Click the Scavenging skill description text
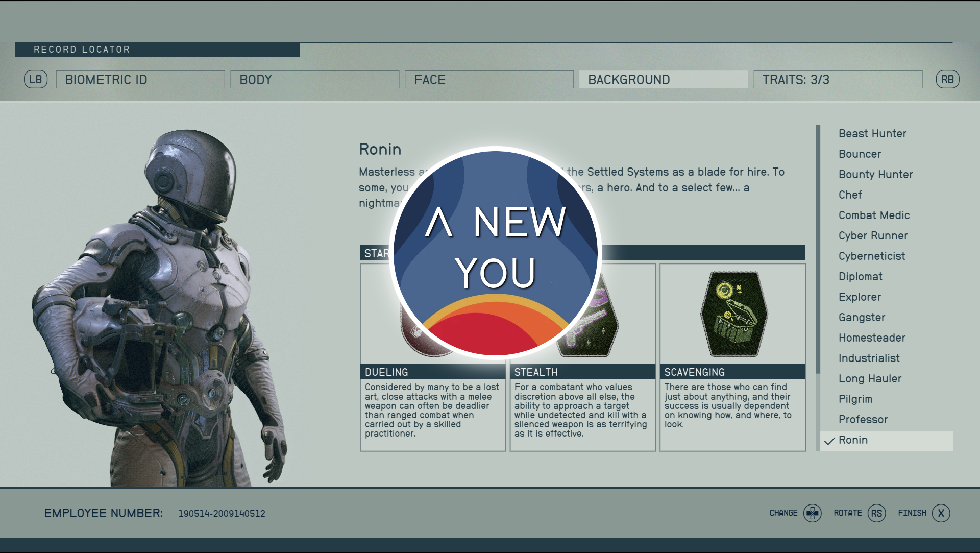The height and width of the screenshot is (553, 980). (x=728, y=405)
